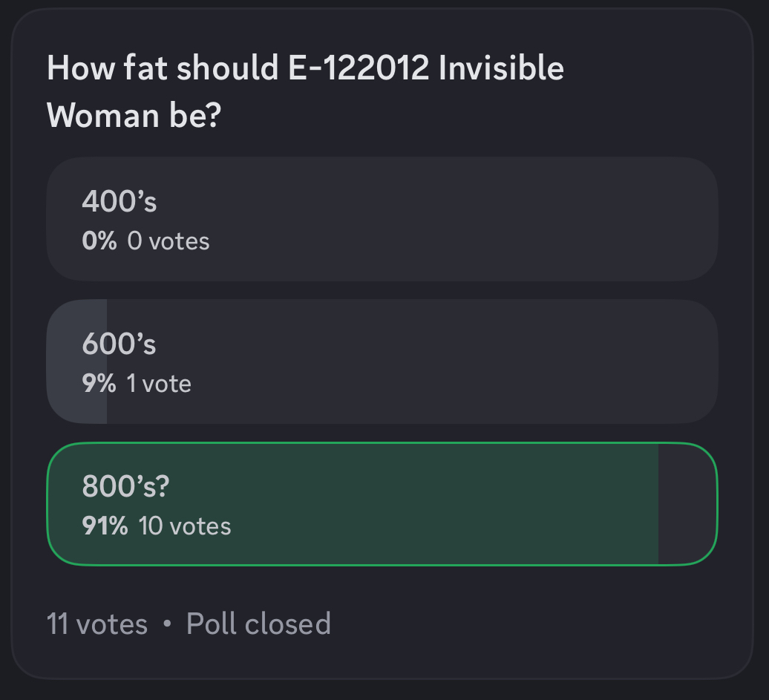Click "Woman be?" on the question's second line
This screenshot has width=769, height=700.
point(134,116)
